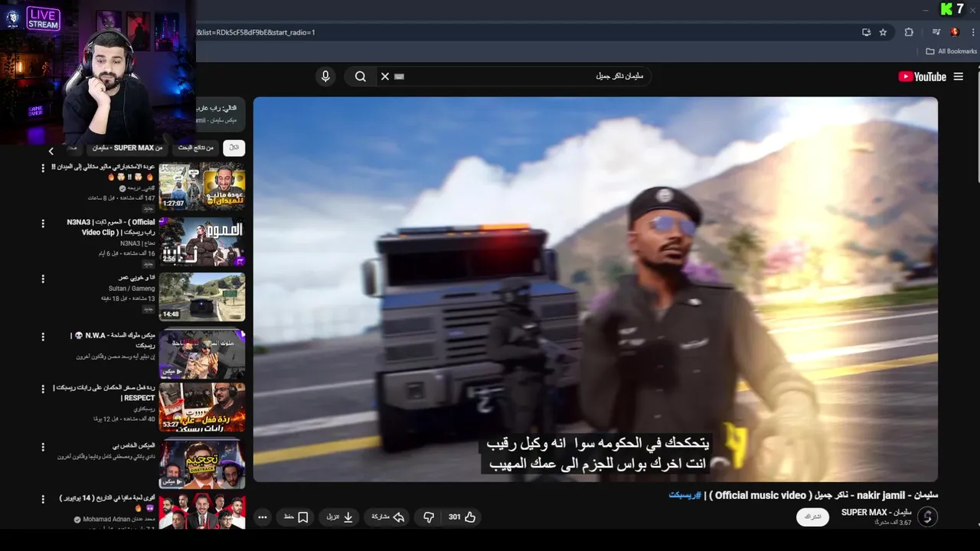980x551 pixels.
Task: Click the browser address bar URL
Action: point(256,32)
